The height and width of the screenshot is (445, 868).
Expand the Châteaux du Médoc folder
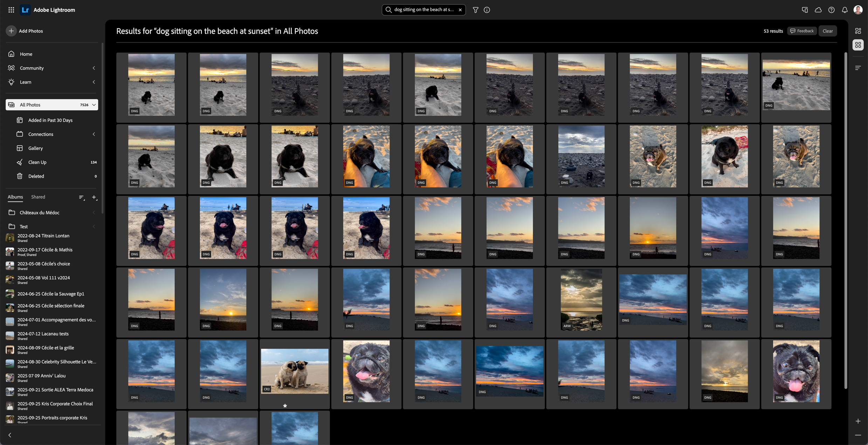coord(94,213)
